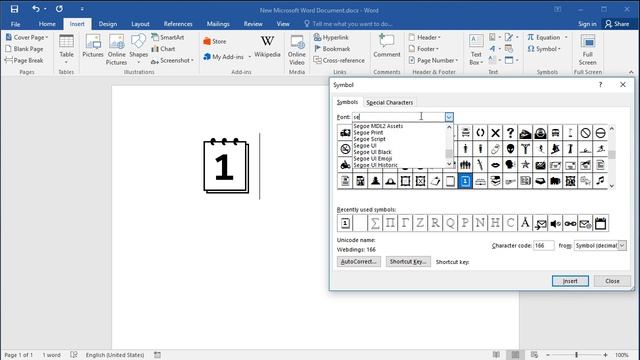The width and height of the screenshot is (640, 360).
Task: Open the AutoCorrect... button
Action: point(359,261)
